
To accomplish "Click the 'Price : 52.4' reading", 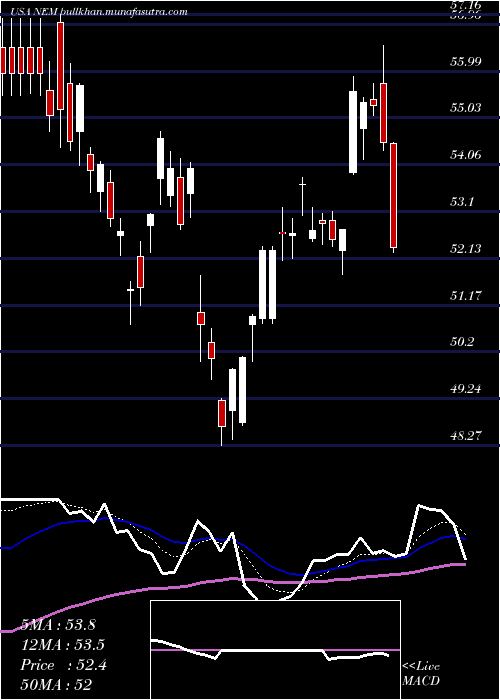I will coord(63,665).
